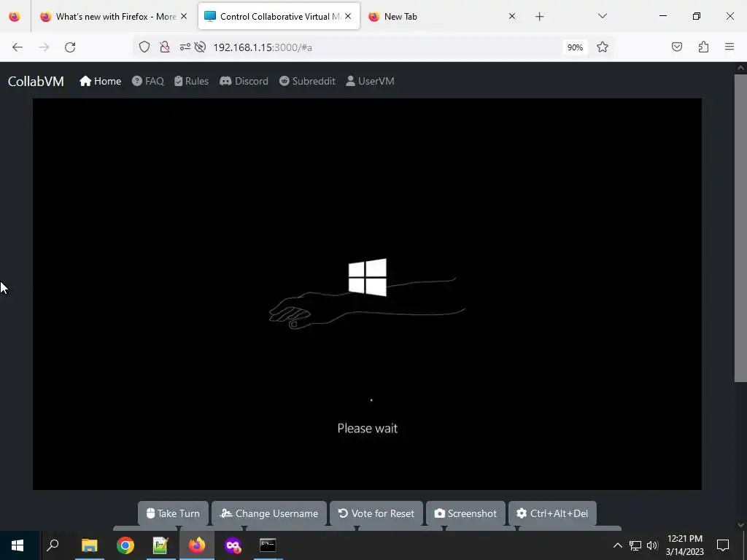Click the Take Turn button
The height and width of the screenshot is (560, 747).
173,513
